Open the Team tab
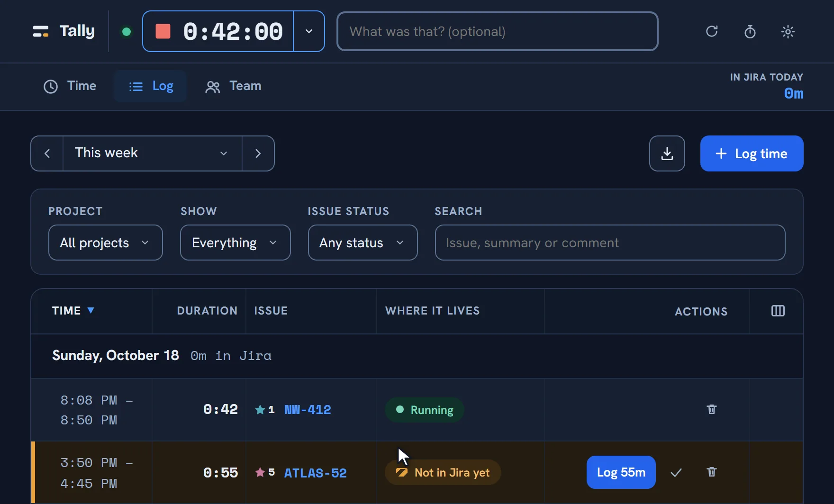 tap(233, 86)
